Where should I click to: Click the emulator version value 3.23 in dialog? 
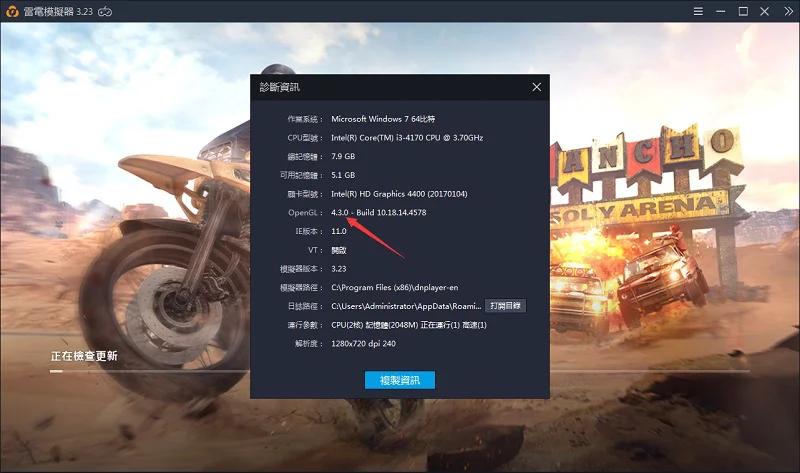(339, 269)
